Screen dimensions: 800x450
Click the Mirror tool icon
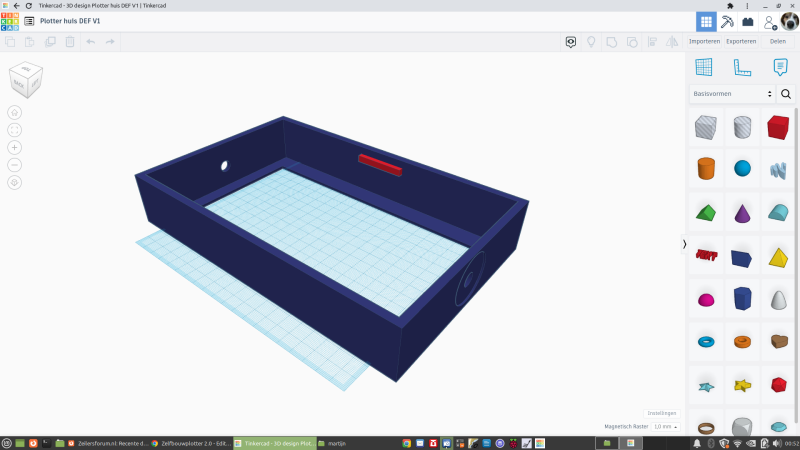coord(672,42)
